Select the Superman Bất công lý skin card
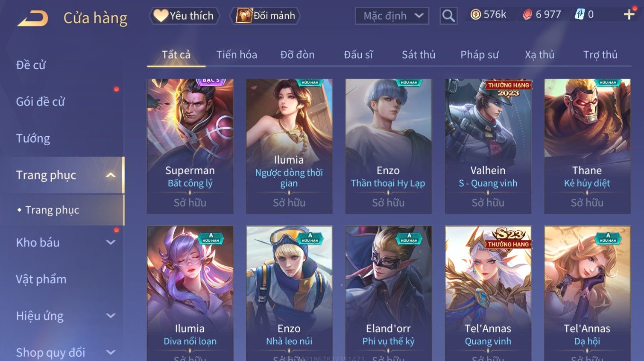 pyautogui.click(x=190, y=146)
